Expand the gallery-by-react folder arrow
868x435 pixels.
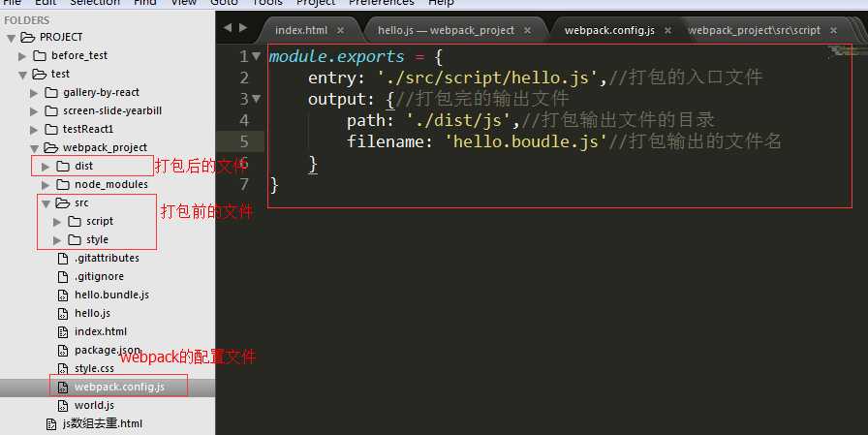coord(34,94)
